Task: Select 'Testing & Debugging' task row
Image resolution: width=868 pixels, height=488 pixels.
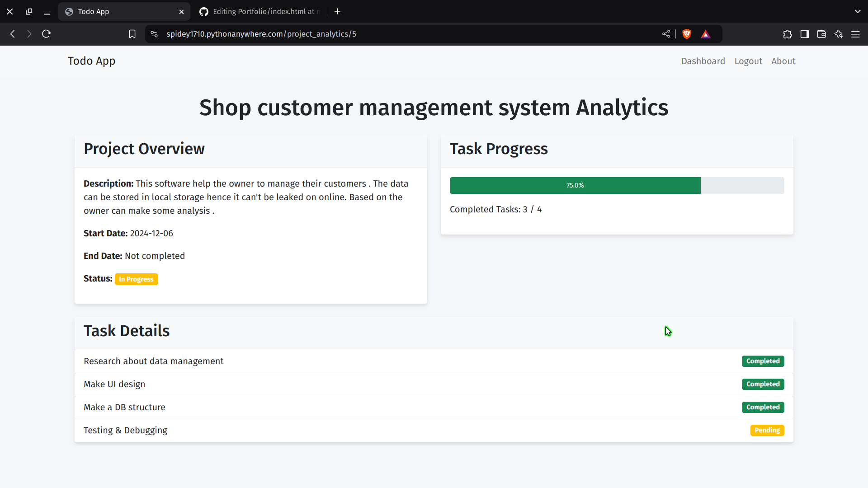Action: coord(434,431)
